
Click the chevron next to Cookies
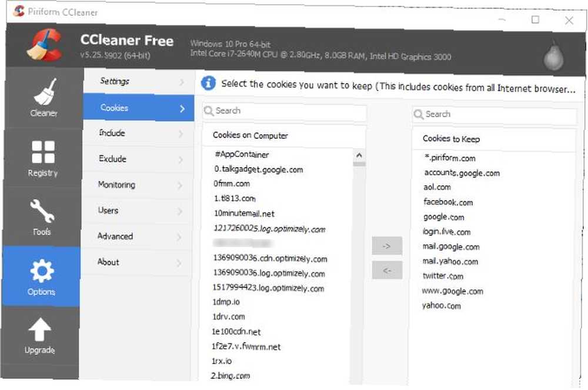click(x=182, y=109)
